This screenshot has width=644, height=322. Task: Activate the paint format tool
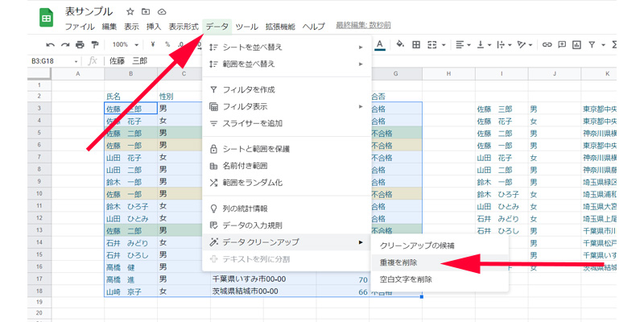(x=95, y=45)
